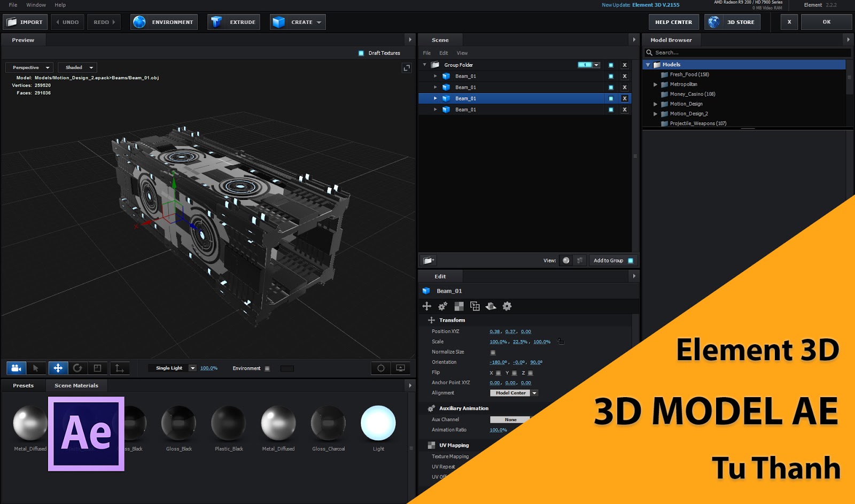Open the Help Center

point(673,22)
